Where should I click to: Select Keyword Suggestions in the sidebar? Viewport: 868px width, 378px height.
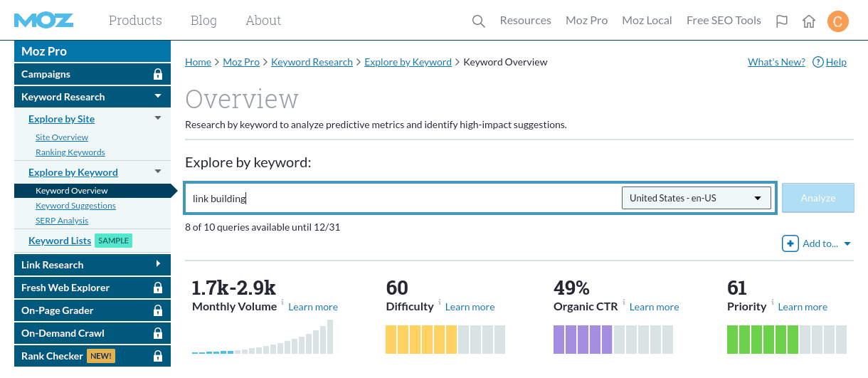pos(75,206)
